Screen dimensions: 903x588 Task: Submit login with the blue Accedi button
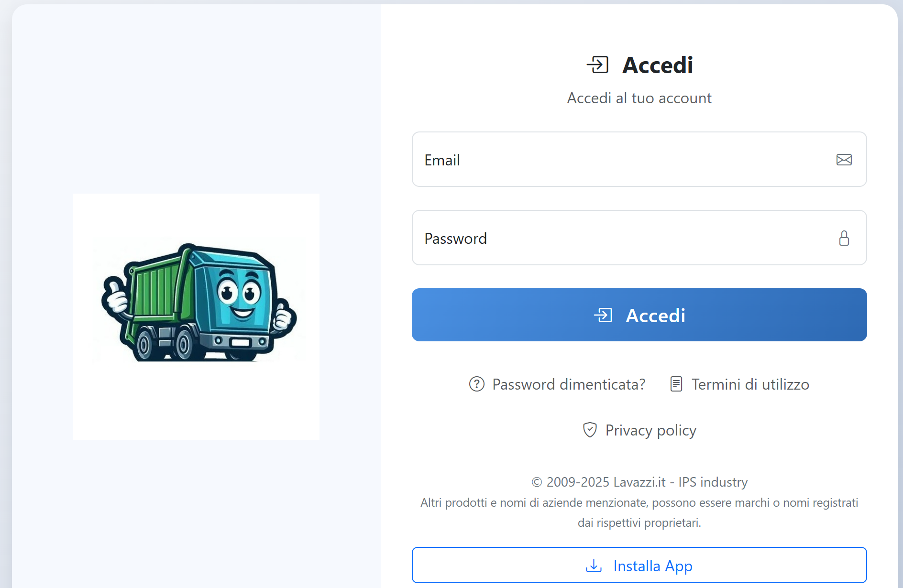point(639,315)
